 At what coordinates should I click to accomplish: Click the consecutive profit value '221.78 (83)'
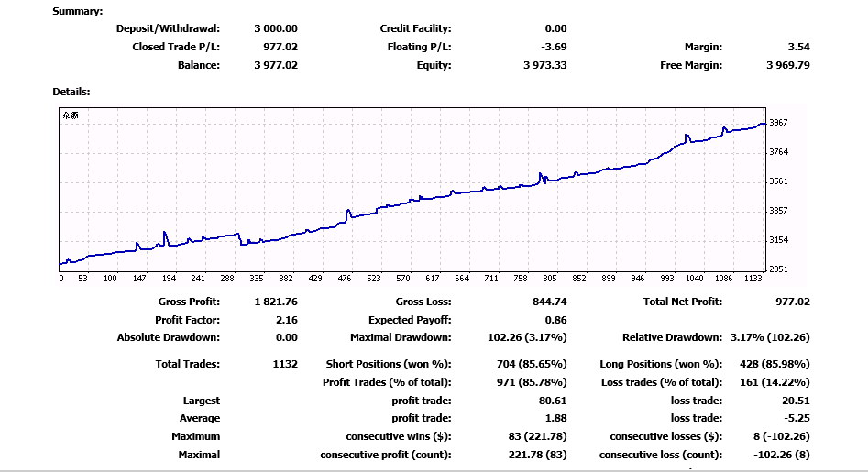tap(537, 455)
